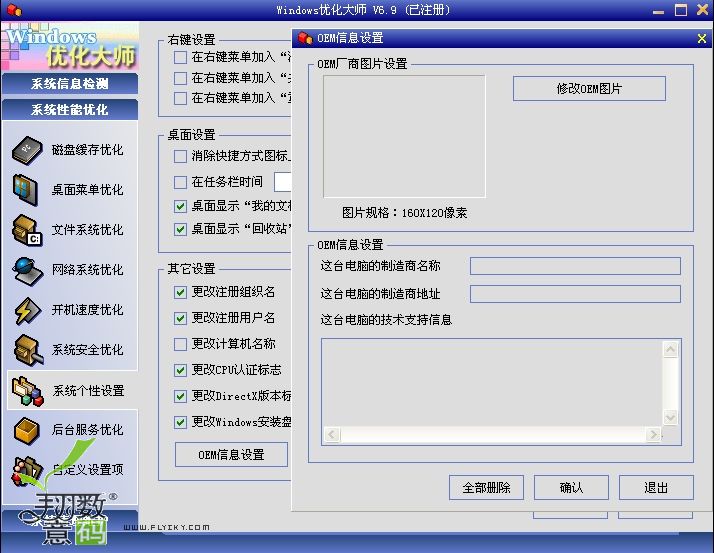Click 修改OEM图片 button
Viewport: 714px width, 553px height.
coord(589,88)
